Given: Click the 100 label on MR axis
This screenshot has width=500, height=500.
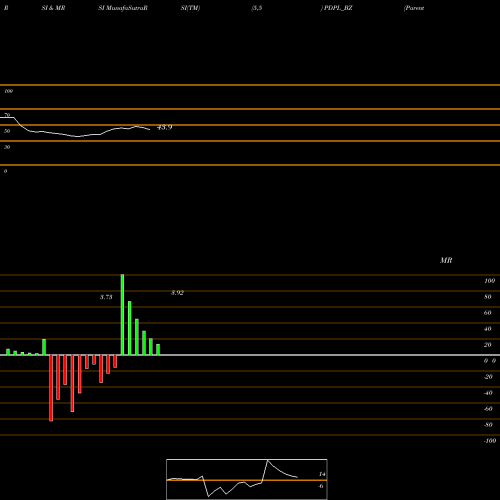Looking at the screenshot, I should (489, 281).
